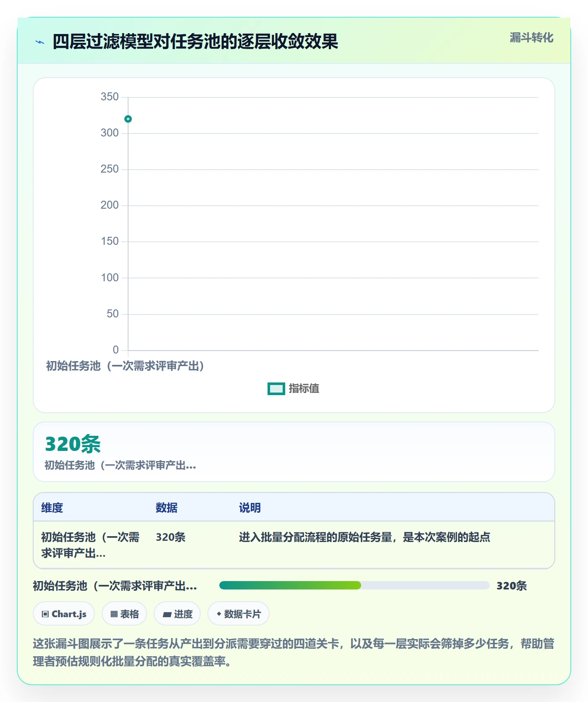Click the 0 tick on the y-axis
Viewport: 588px width, 702px height.
coord(116,350)
